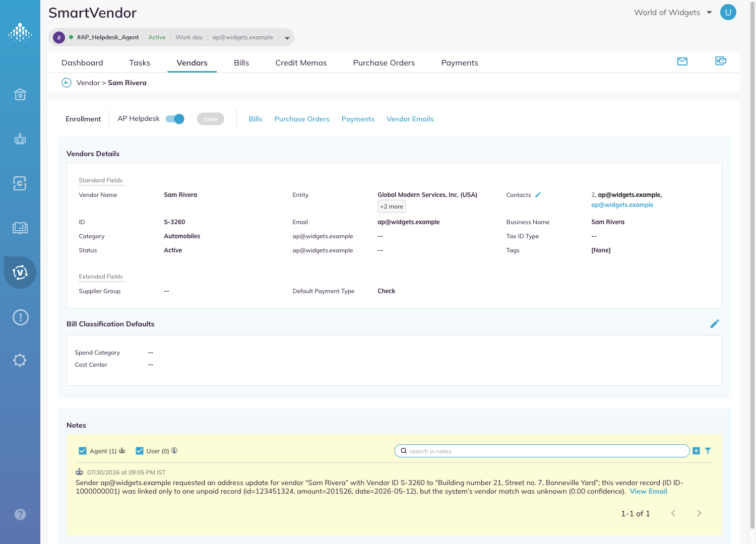Go to previous notes page arrow
The width and height of the screenshot is (756, 544).
(x=673, y=513)
